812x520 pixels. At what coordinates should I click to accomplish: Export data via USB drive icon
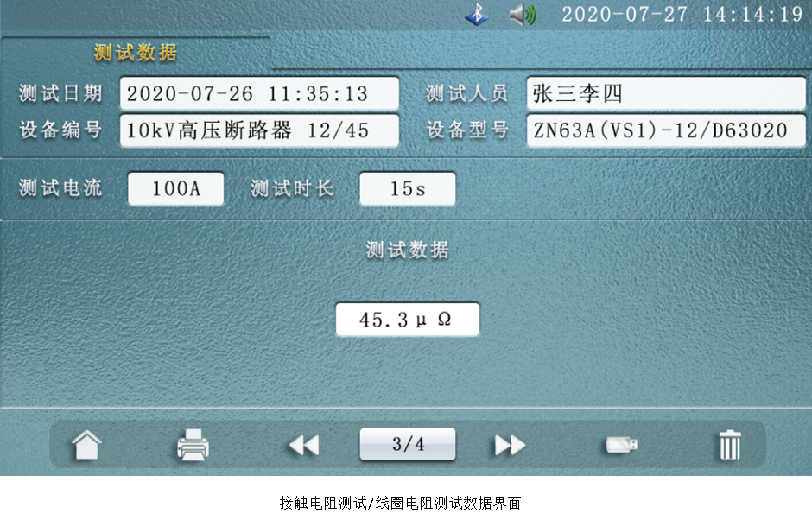[x=621, y=446]
